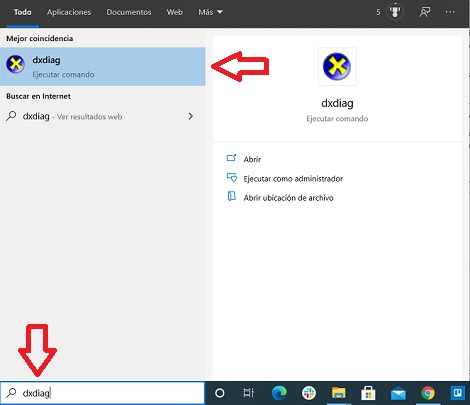Open Cortana from the taskbar
470x405 pixels.
click(220, 393)
